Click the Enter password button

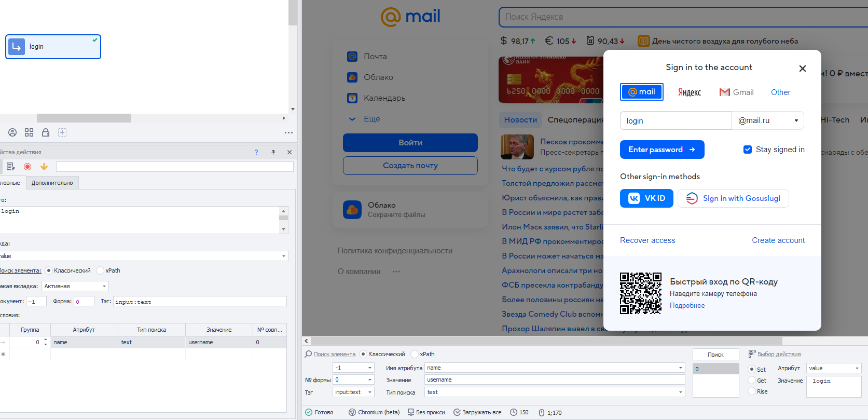(x=662, y=150)
